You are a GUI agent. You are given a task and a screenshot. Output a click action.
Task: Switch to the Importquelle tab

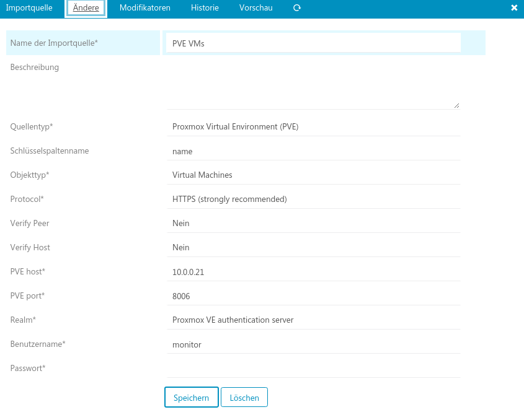(29, 7)
